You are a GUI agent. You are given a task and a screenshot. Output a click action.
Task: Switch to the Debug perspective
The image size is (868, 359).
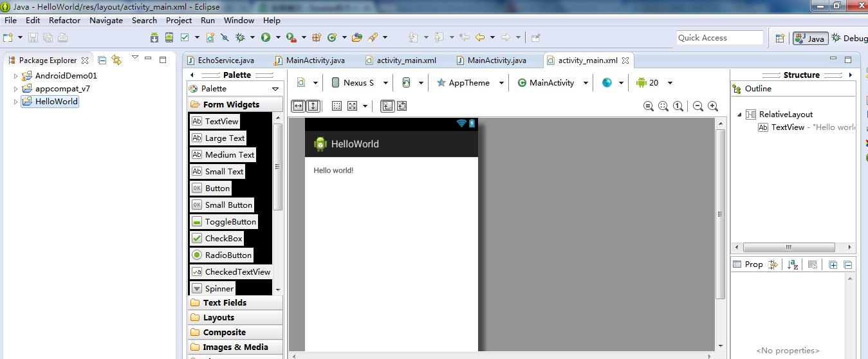pyautogui.click(x=849, y=39)
